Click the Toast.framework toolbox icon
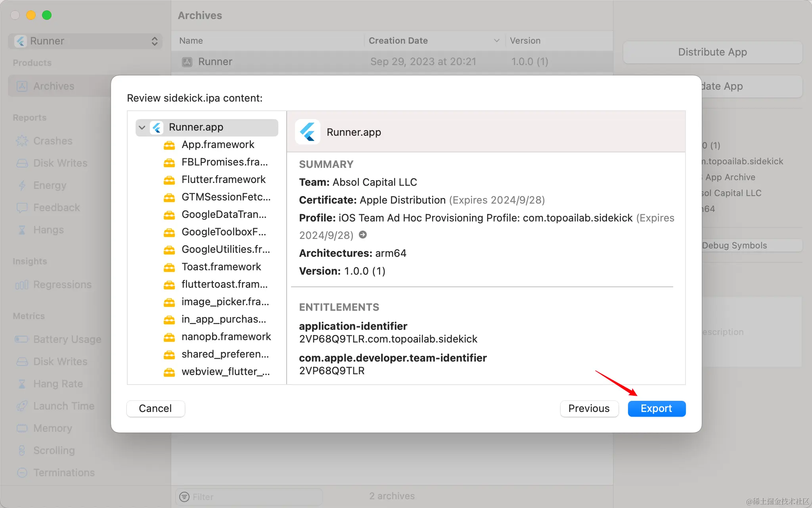Image resolution: width=812 pixels, height=508 pixels. pyautogui.click(x=169, y=267)
